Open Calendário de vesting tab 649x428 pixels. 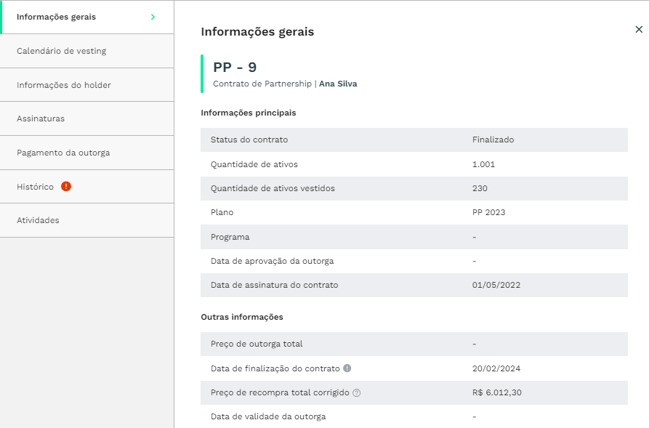[x=87, y=51]
